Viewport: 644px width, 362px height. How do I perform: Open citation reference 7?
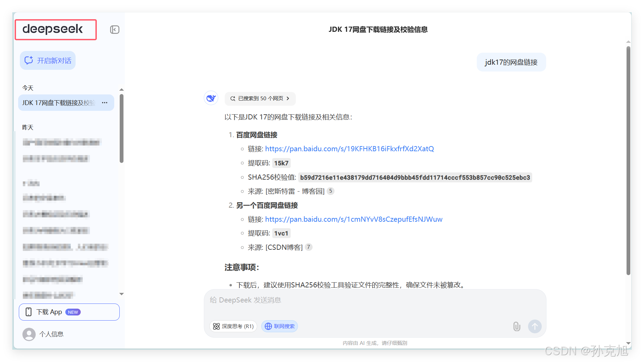[x=308, y=247]
